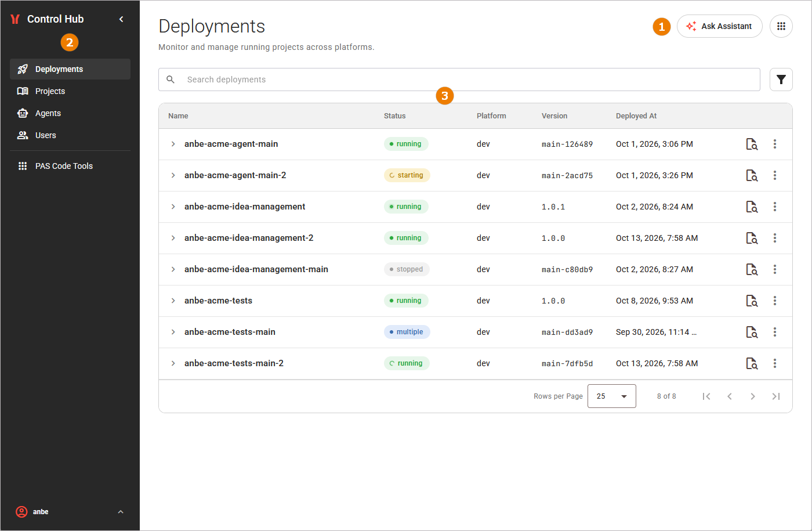The image size is (812, 531).
Task: Open more actions for anbe-acme-tests-main-2
Action: click(x=775, y=363)
